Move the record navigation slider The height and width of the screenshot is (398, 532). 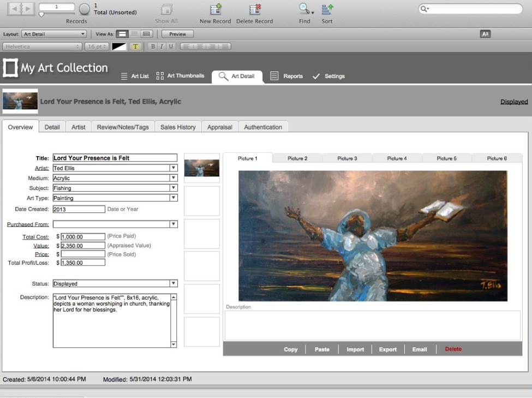(x=41, y=14)
